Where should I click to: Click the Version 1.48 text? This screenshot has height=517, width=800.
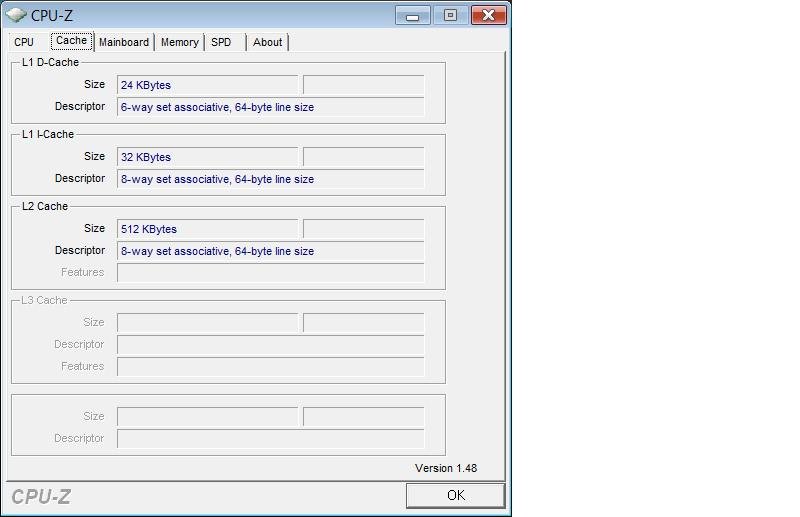click(446, 468)
